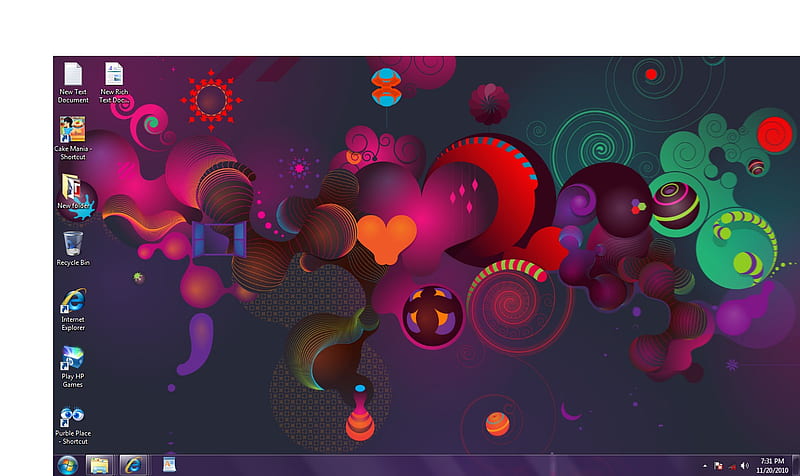Select the New Text Document desktop icon
The width and height of the screenshot is (800, 476).
click(x=72, y=82)
